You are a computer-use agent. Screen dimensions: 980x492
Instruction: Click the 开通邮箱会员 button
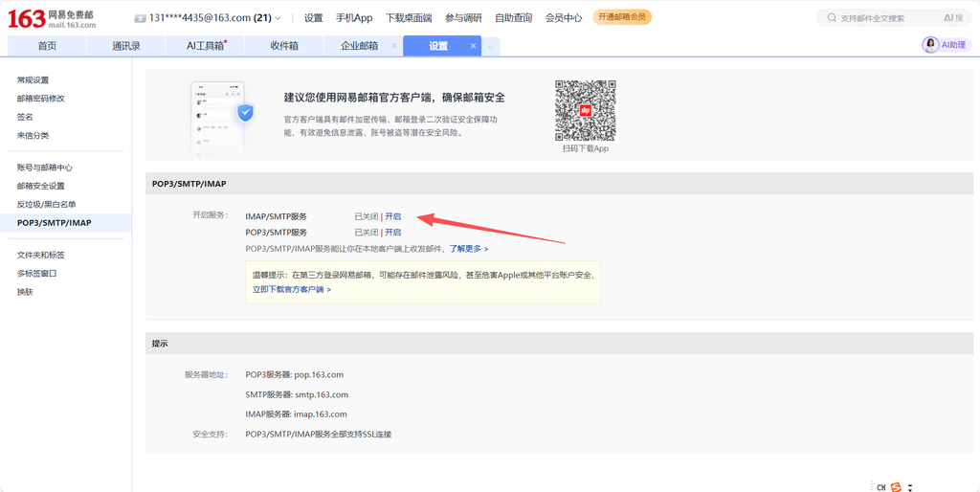point(622,17)
